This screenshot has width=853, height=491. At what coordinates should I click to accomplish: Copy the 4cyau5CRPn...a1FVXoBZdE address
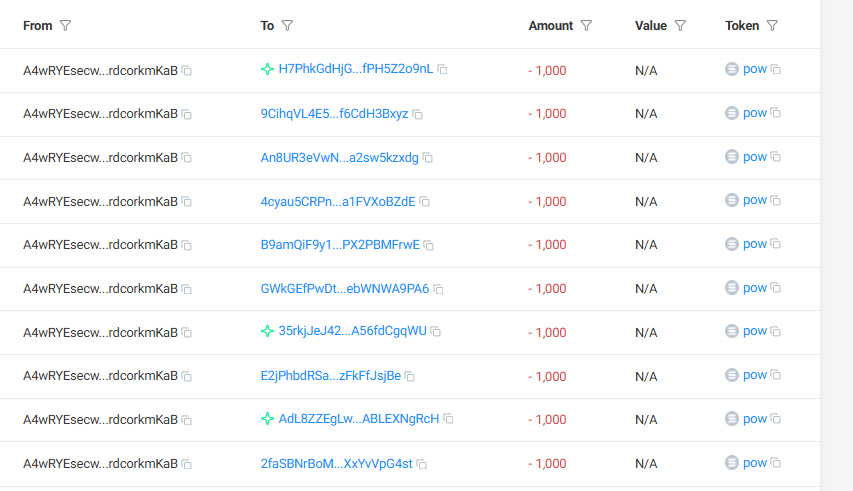coord(424,202)
